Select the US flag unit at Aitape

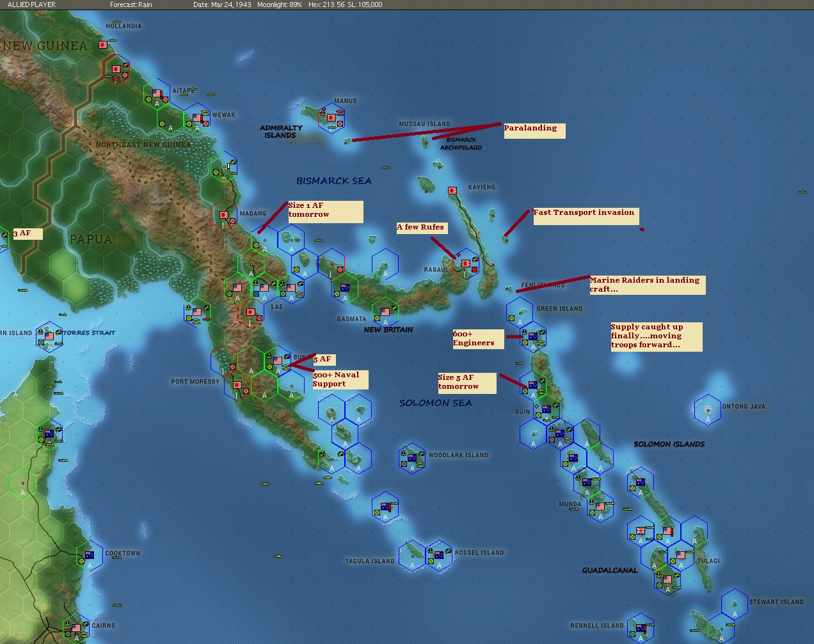click(157, 94)
